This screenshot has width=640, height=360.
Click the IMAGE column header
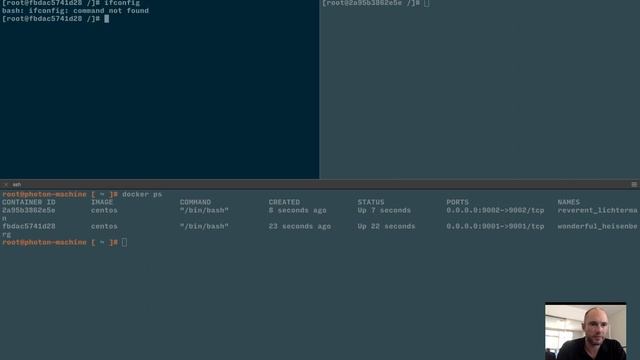point(102,202)
